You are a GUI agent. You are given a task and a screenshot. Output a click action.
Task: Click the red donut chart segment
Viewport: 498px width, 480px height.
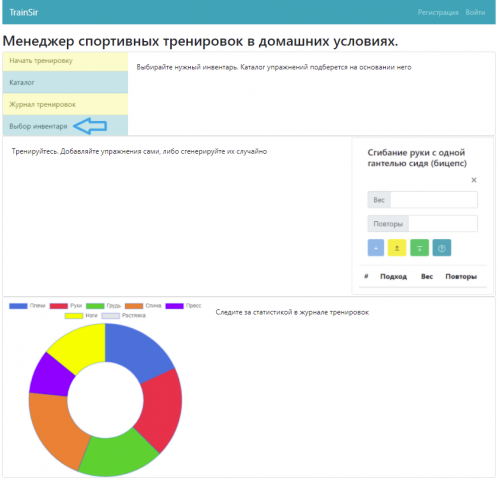(x=162, y=409)
